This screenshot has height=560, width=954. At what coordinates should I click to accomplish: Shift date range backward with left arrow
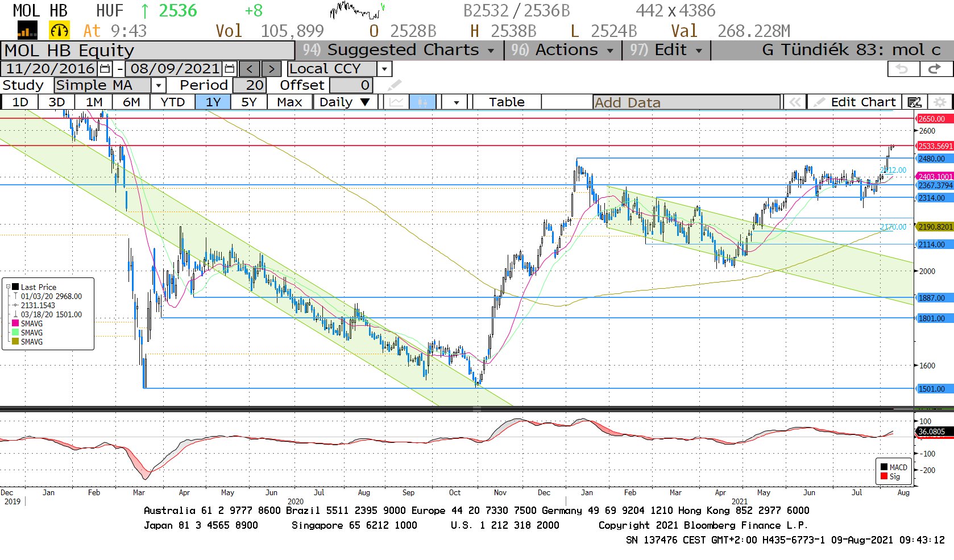coord(249,69)
